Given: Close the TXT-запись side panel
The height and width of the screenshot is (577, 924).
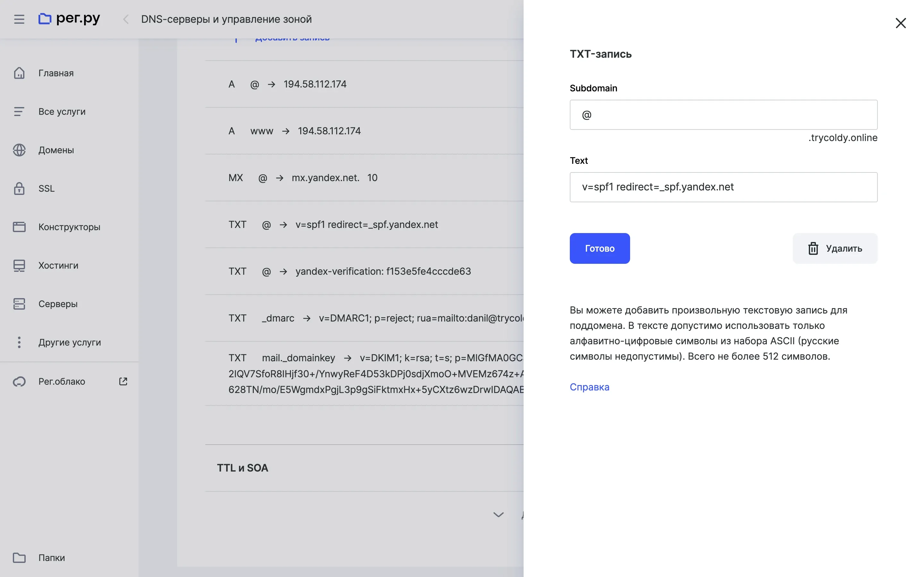Looking at the screenshot, I should (900, 23).
